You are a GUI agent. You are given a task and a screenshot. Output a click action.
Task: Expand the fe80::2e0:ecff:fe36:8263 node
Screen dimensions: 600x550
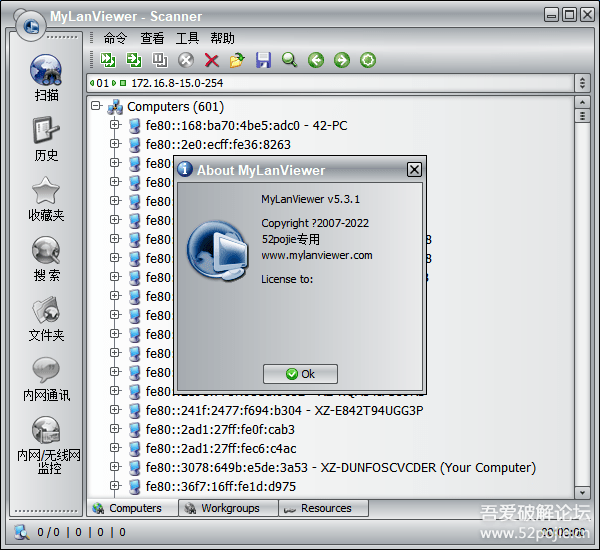pyautogui.click(x=114, y=144)
